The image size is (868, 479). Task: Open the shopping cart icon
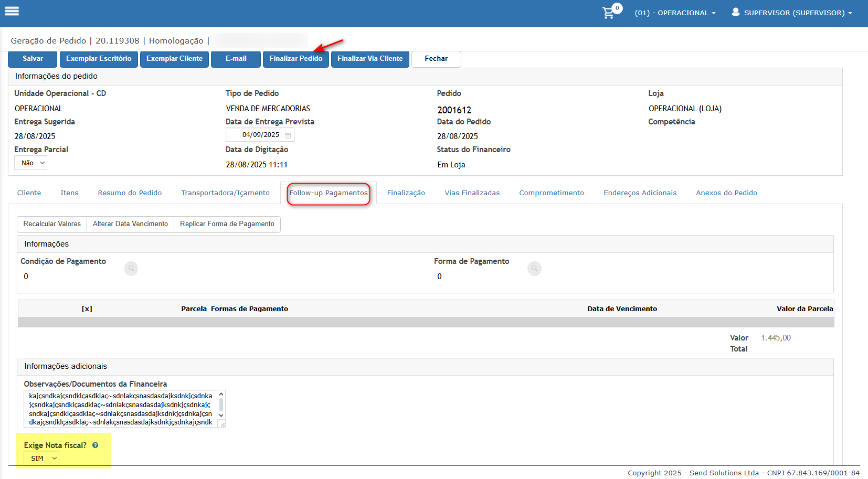coord(609,13)
